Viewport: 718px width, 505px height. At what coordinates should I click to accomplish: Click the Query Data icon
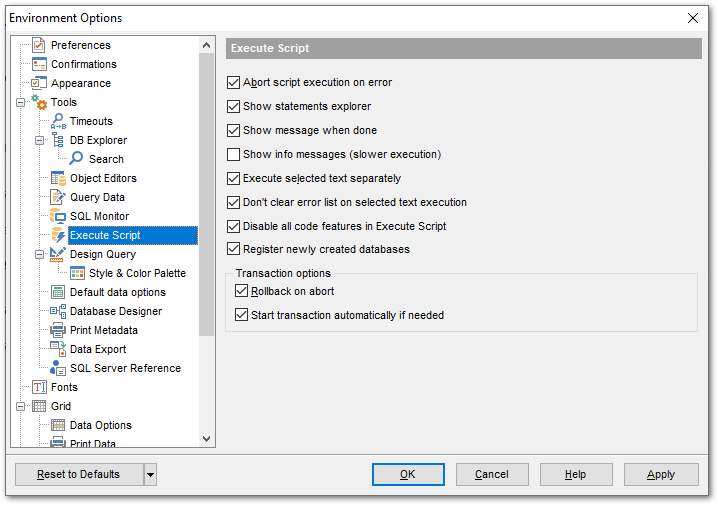tap(58, 197)
